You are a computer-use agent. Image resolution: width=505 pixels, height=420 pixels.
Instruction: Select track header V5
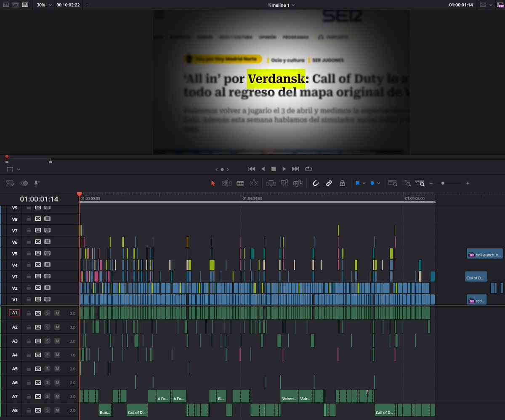(x=15, y=254)
